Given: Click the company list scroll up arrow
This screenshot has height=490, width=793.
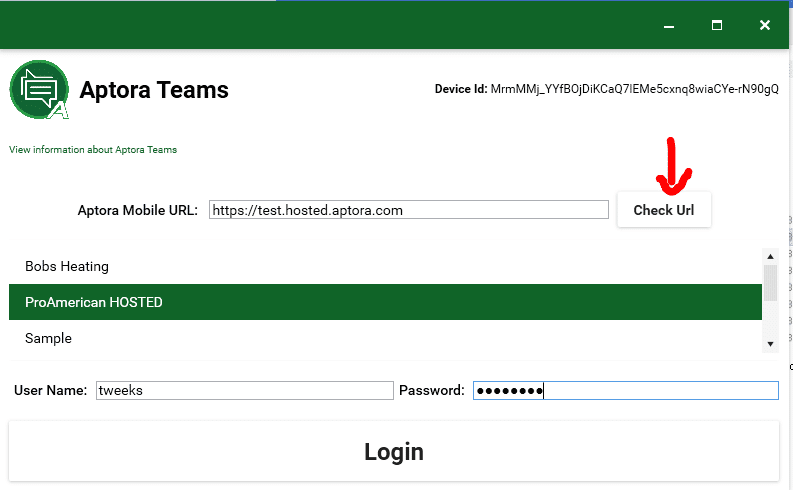Looking at the screenshot, I should coord(770,256).
